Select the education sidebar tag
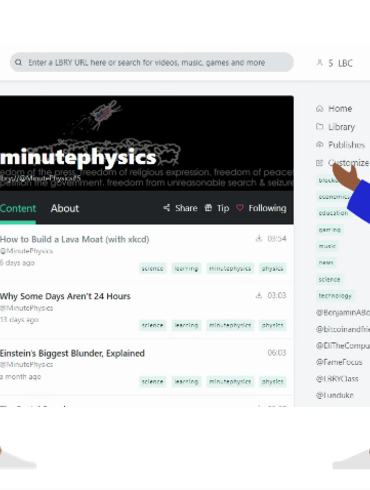The width and height of the screenshot is (370, 490). 333,213
